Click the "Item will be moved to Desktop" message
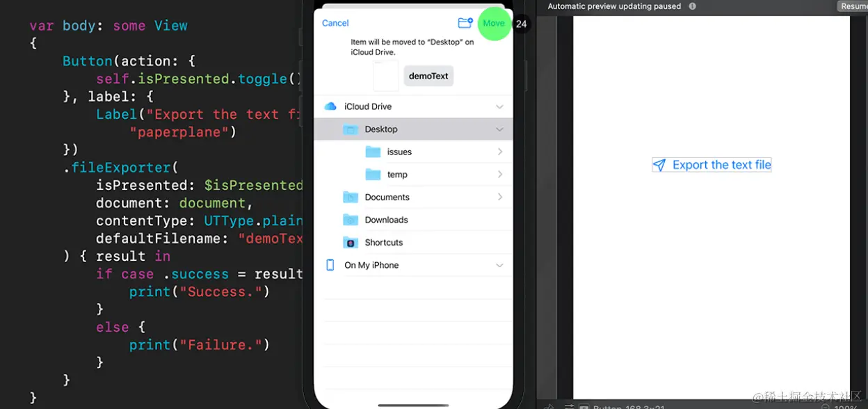Viewport: 868px width, 409px height. click(x=412, y=47)
